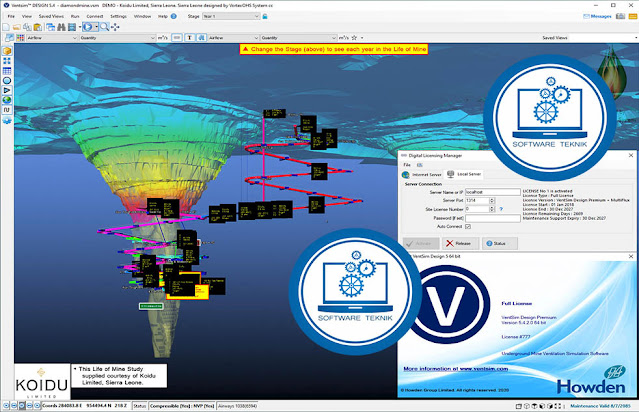Click the film strip toolbar icon
The width and height of the screenshot is (639, 412).
[72, 27]
